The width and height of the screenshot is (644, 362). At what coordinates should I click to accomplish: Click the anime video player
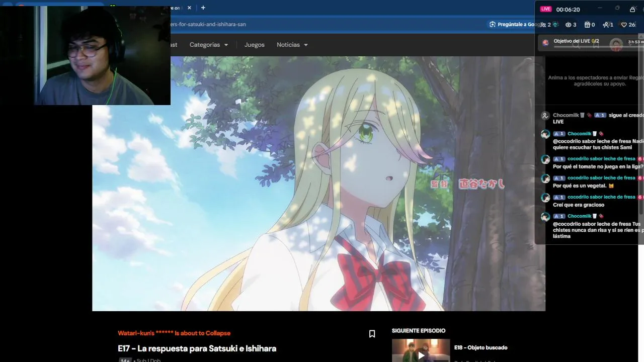(318, 184)
